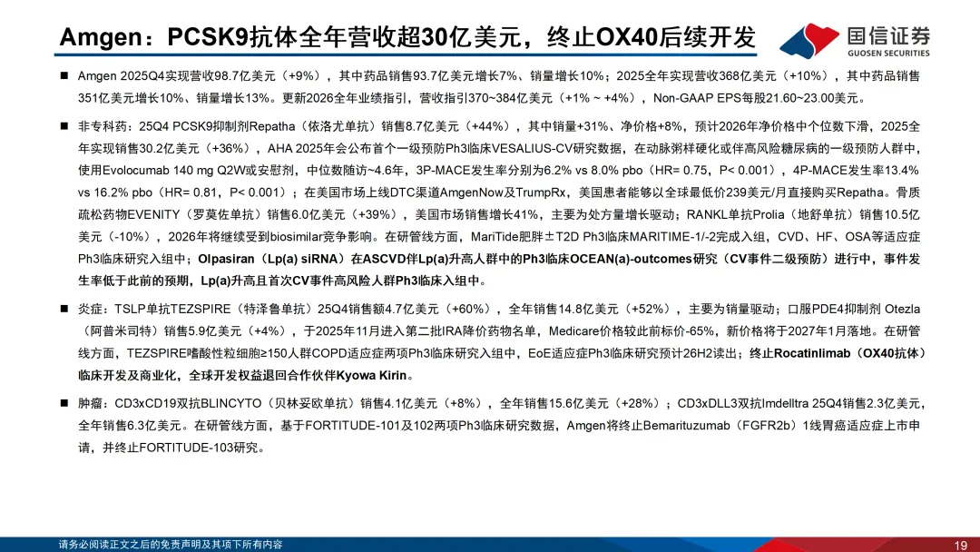Click the 'GUOSEN SECURITIES' English caption

(888, 54)
